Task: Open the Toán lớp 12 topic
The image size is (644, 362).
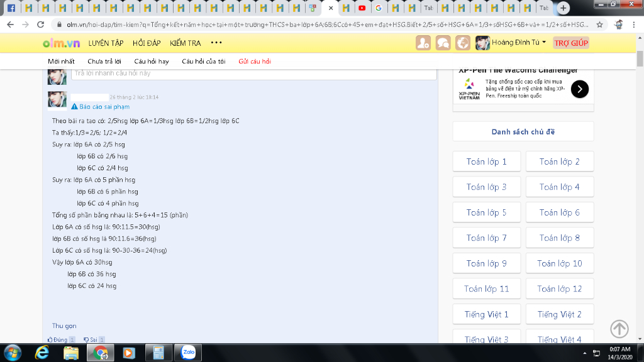Action: point(559,289)
